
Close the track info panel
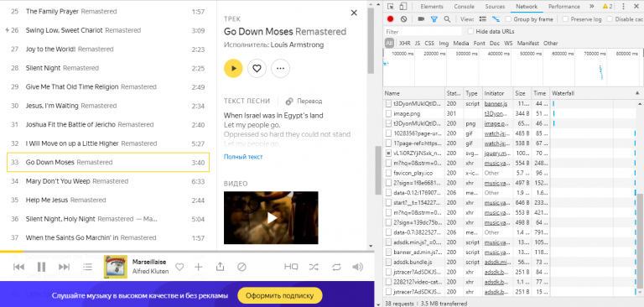point(354,13)
